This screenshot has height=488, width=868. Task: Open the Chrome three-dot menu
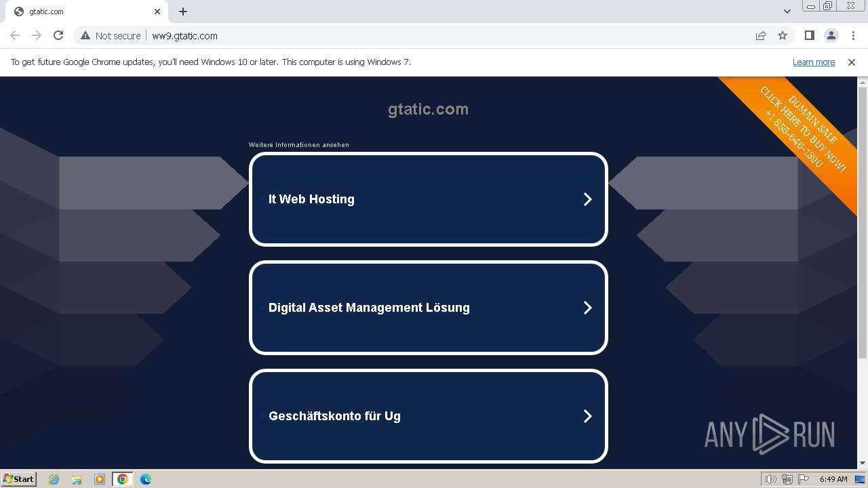point(853,35)
